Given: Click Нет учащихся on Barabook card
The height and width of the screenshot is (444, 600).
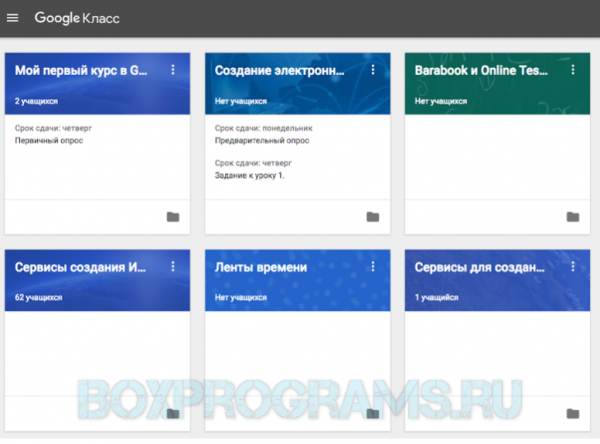Looking at the screenshot, I should (441, 101).
